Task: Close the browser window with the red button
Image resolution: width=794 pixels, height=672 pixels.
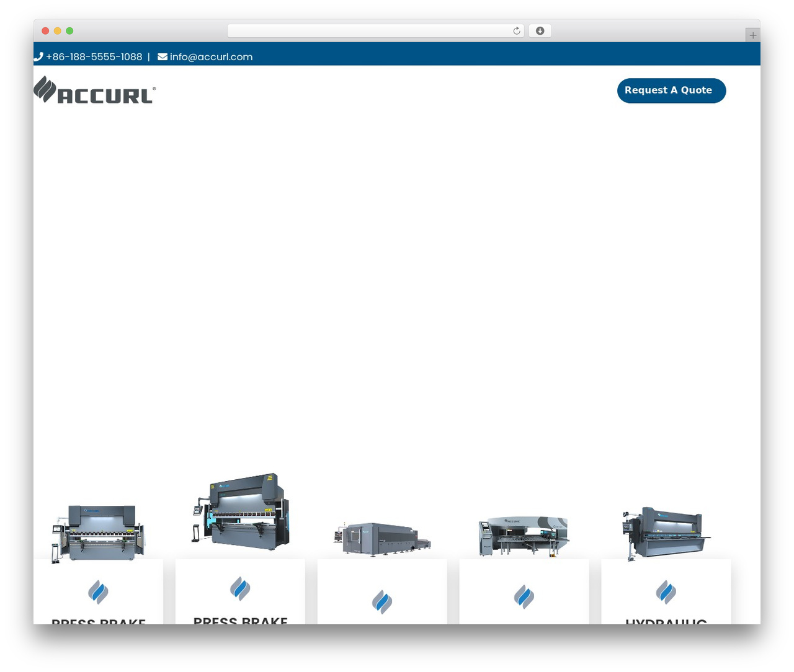Action: 45,31
